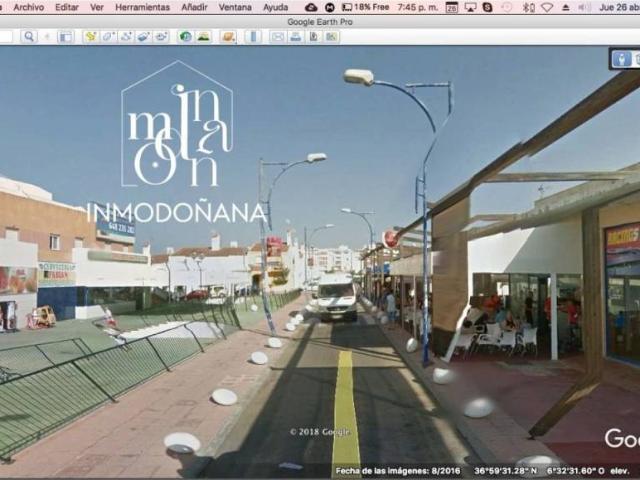Click the 6°32'31.60" O longitude readout

click(576, 471)
